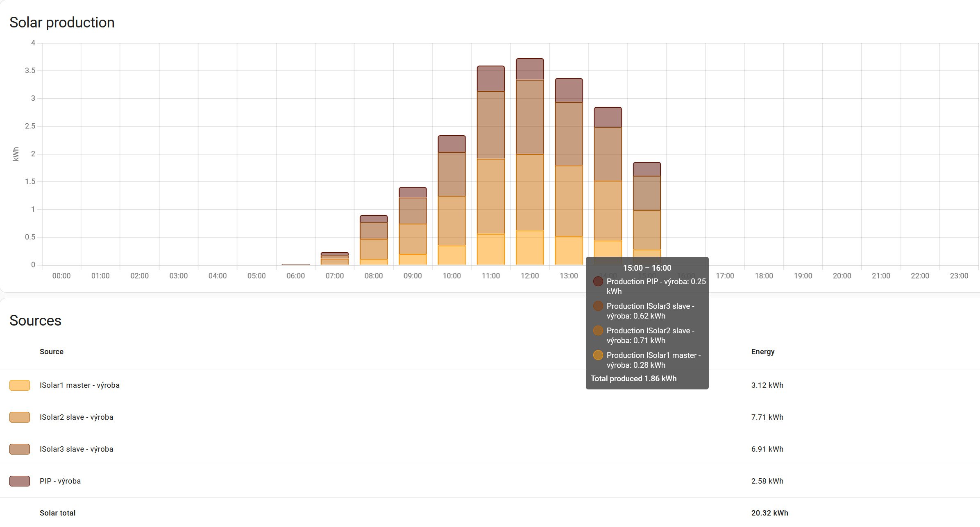980x527 pixels.
Task: Click 'Production PIP - výroba: 0.25 kWh' in tooltip
Action: click(x=656, y=287)
